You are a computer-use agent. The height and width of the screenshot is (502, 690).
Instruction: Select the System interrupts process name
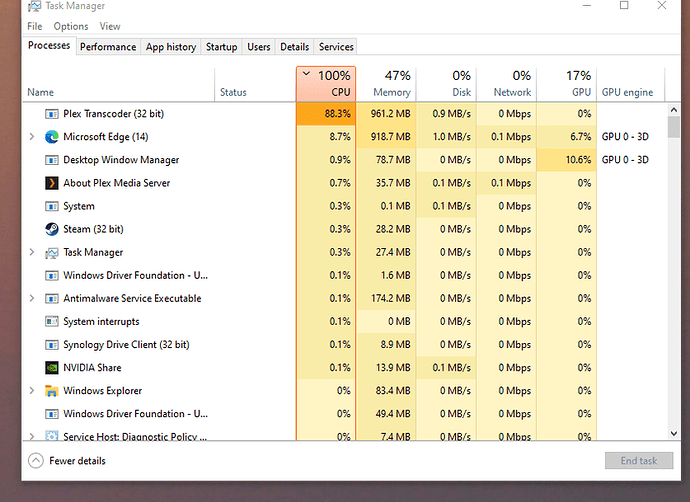(101, 322)
